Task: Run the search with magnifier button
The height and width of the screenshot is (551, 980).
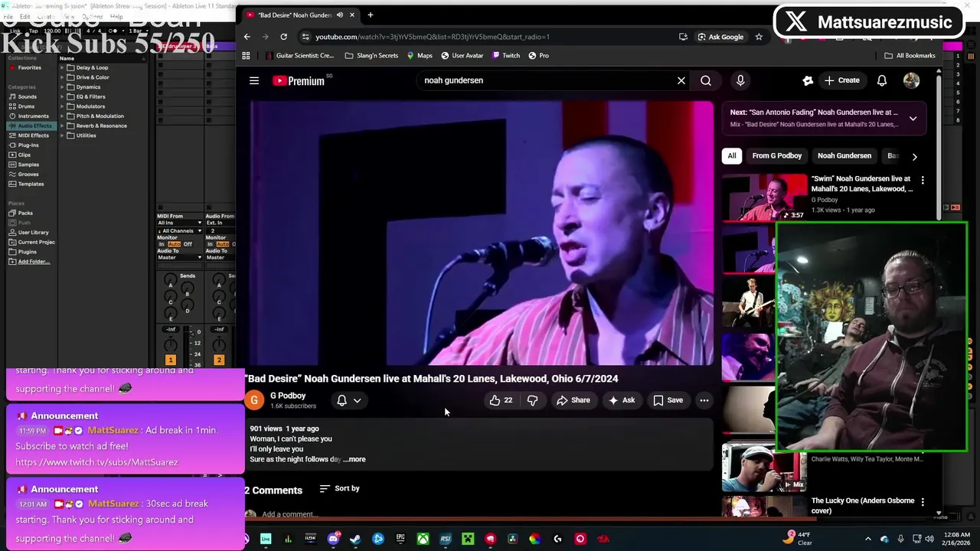Action: coord(706,80)
